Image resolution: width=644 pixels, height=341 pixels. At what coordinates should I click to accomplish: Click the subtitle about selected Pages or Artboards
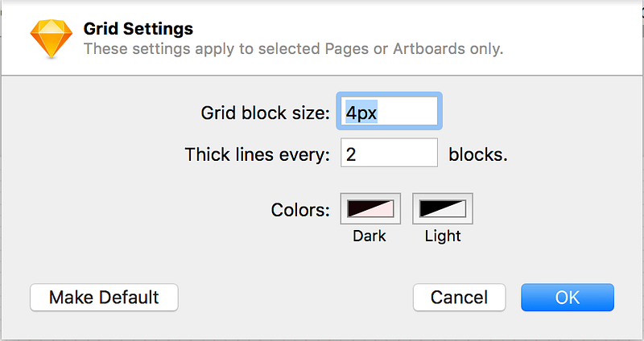[293, 49]
